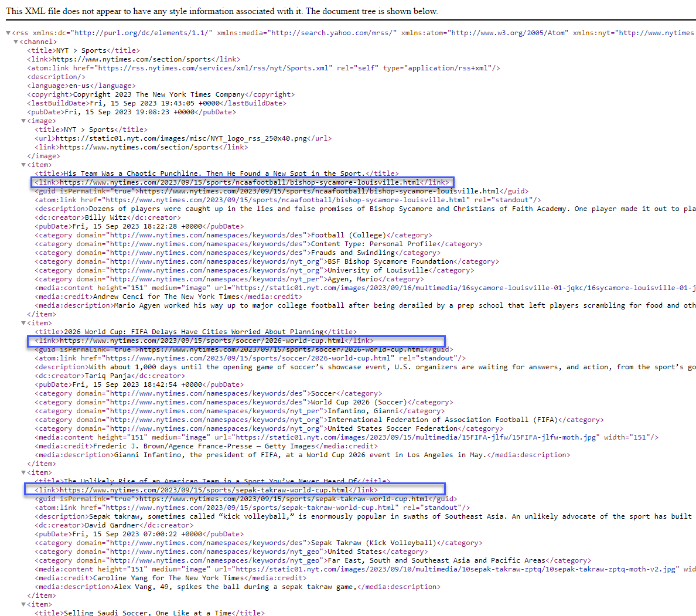Screen dimensions: 696x616
Task: Collapse the channel node
Action: pos(16,42)
